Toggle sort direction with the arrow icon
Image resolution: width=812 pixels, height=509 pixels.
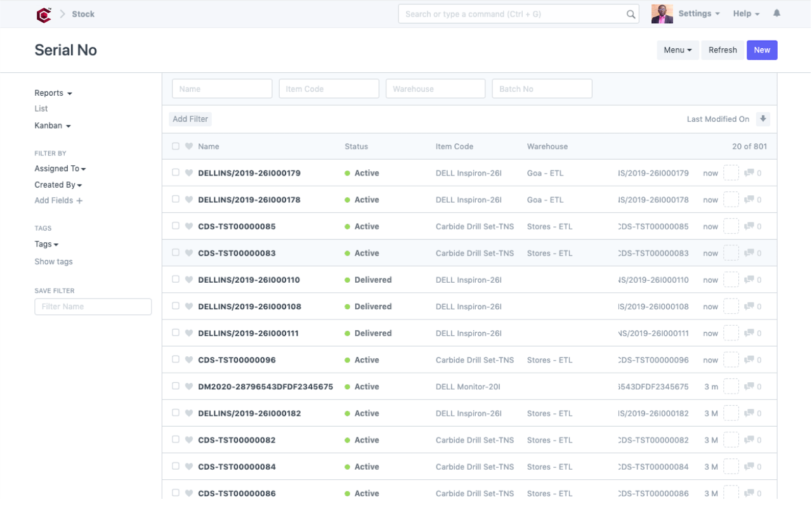tap(763, 119)
